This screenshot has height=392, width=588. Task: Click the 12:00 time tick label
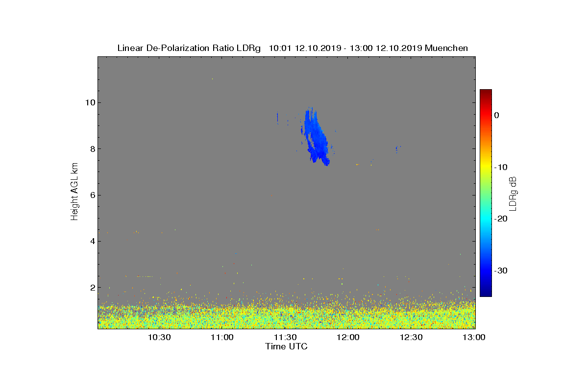349,337
